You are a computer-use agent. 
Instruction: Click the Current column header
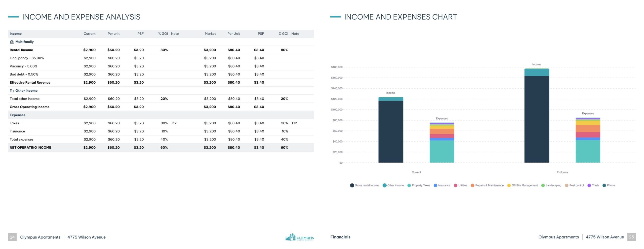coord(89,34)
